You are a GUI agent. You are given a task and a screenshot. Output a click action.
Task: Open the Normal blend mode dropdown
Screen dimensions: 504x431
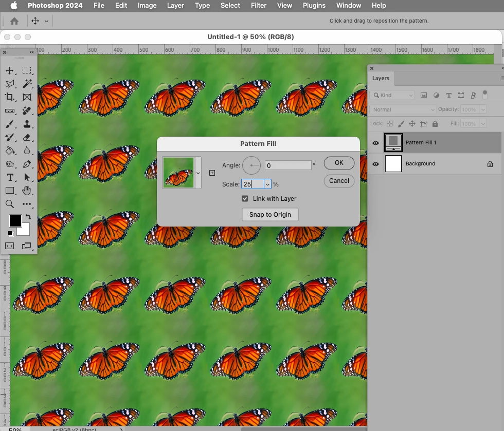coord(403,109)
